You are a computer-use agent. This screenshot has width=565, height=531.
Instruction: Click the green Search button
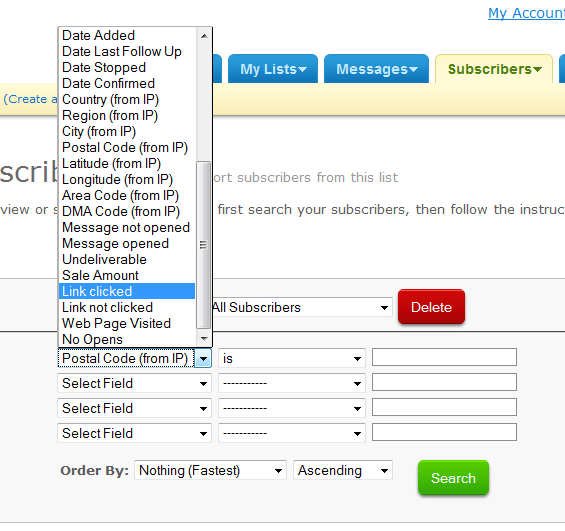click(x=453, y=478)
